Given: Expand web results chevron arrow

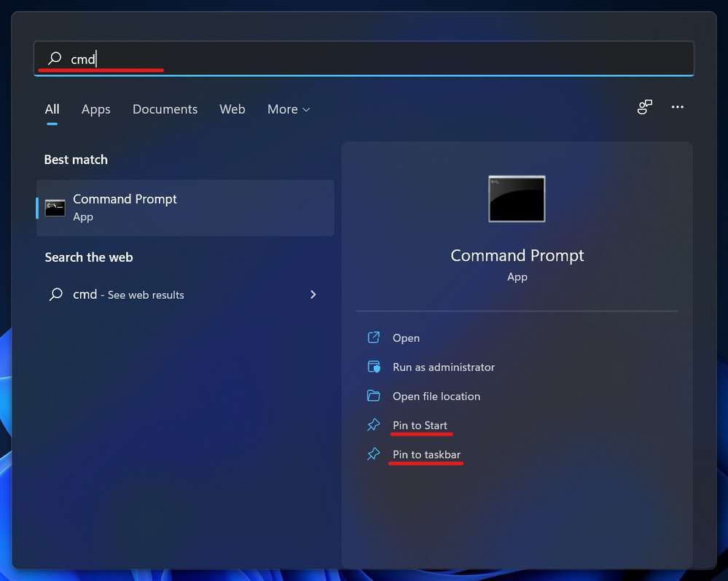Looking at the screenshot, I should [313, 295].
